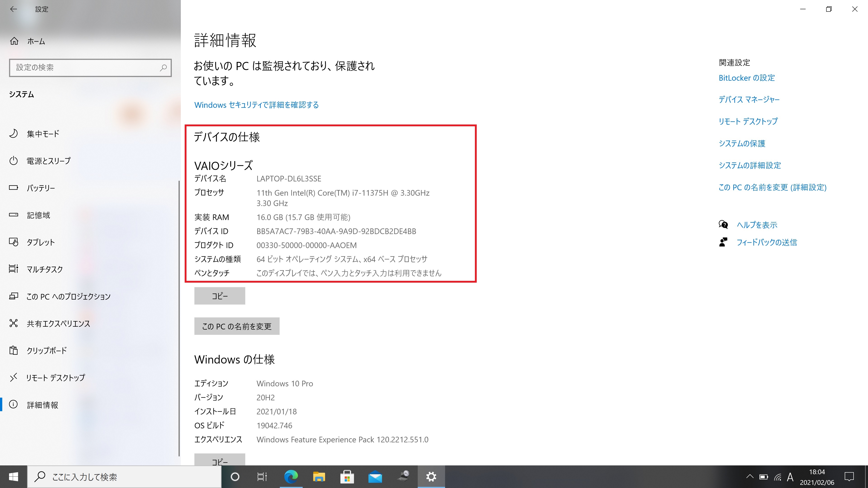Click the back arrow in Settings

(x=14, y=9)
